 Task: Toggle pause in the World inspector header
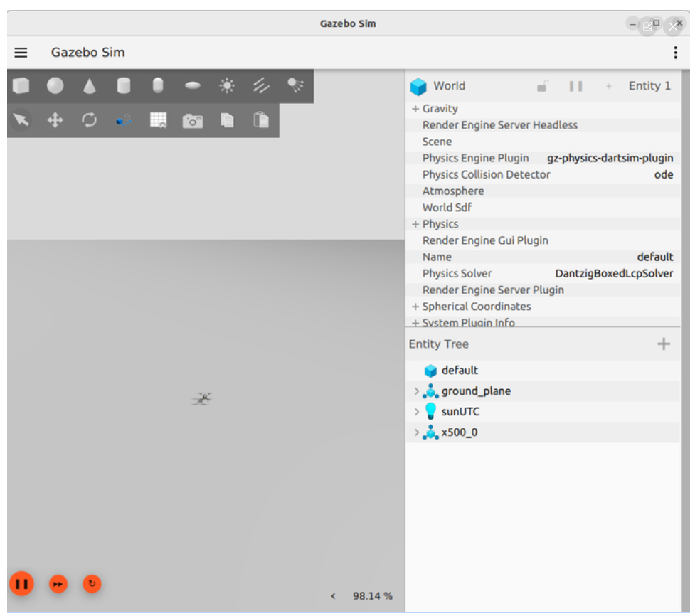point(575,86)
